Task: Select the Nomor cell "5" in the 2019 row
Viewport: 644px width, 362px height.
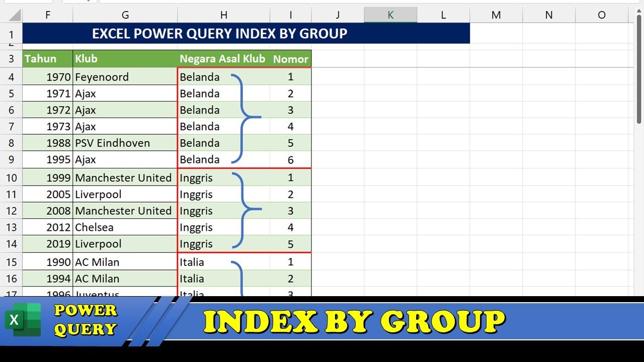Action: point(291,244)
